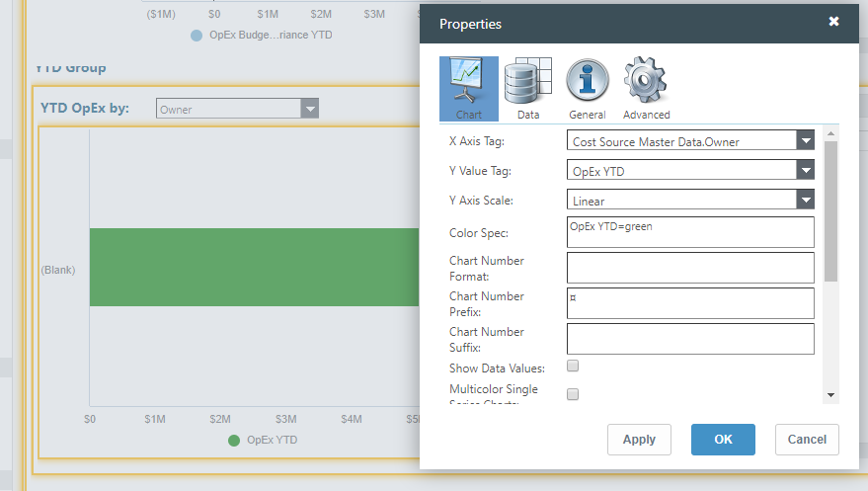The image size is (868, 491).
Task: Click the scroll down arrow in Properties
Action: 830,395
